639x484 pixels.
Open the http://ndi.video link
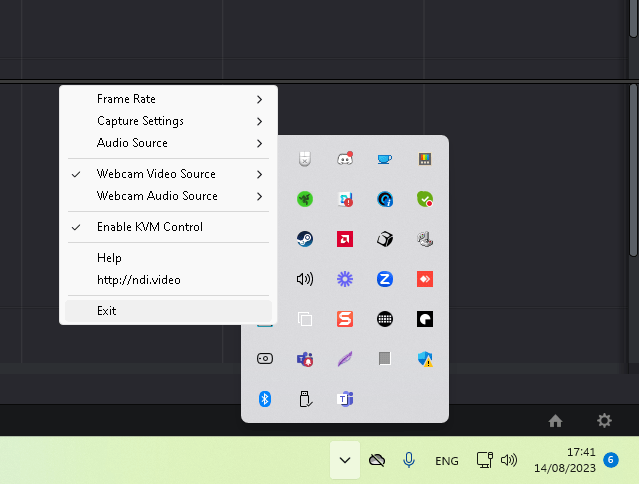[x=168, y=280]
